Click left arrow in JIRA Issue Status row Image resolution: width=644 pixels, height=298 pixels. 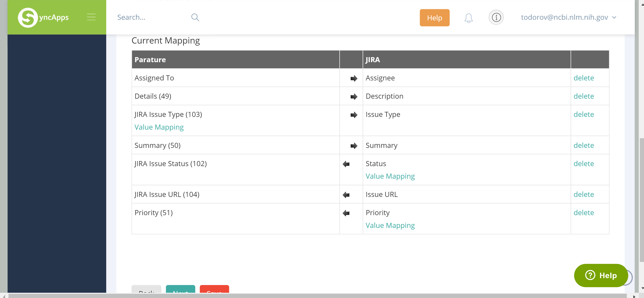(x=346, y=164)
